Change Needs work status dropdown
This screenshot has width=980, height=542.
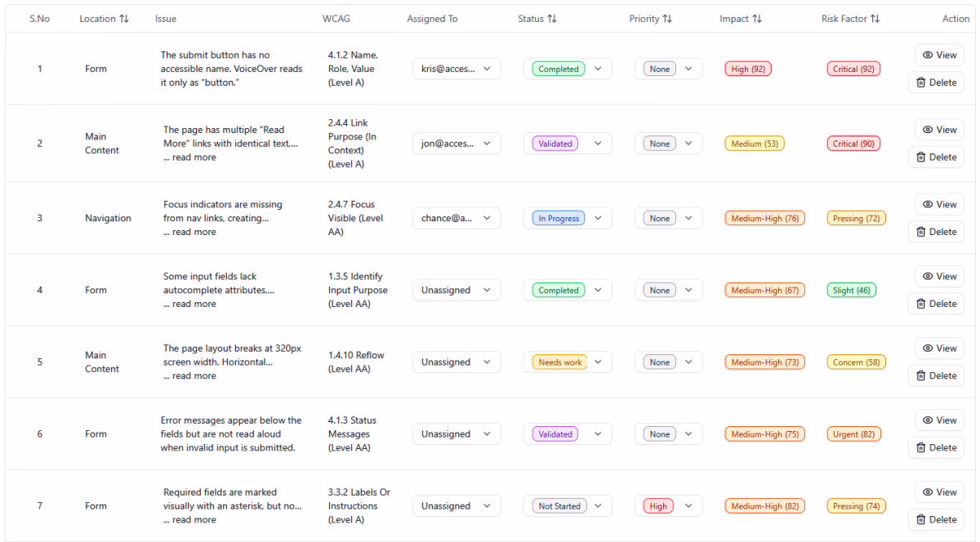tap(568, 362)
